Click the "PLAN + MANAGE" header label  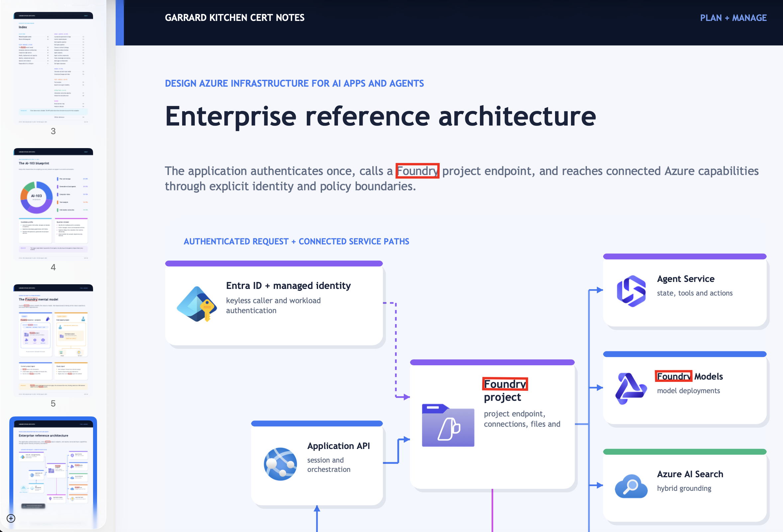coord(733,18)
